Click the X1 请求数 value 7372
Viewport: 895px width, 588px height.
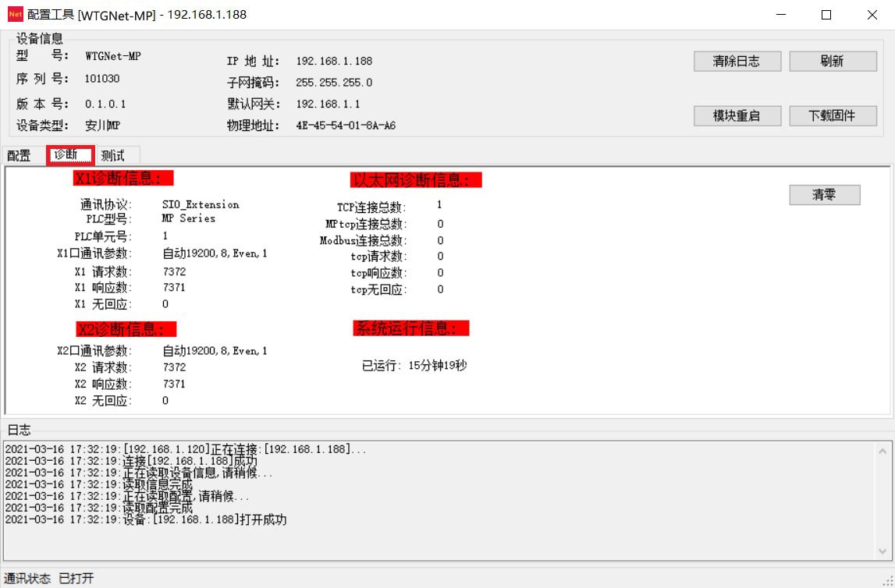(x=174, y=271)
